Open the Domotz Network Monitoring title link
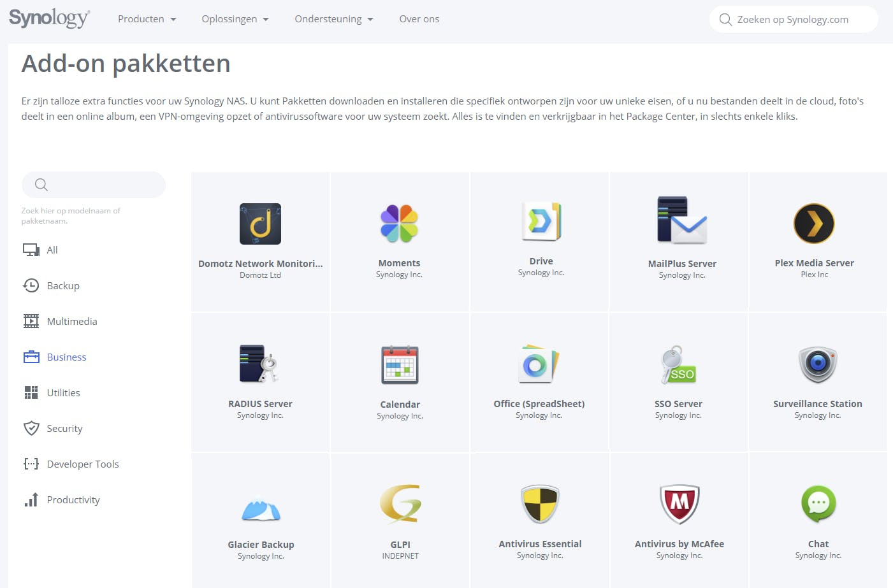This screenshot has height=588, width=893. click(x=261, y=263)
